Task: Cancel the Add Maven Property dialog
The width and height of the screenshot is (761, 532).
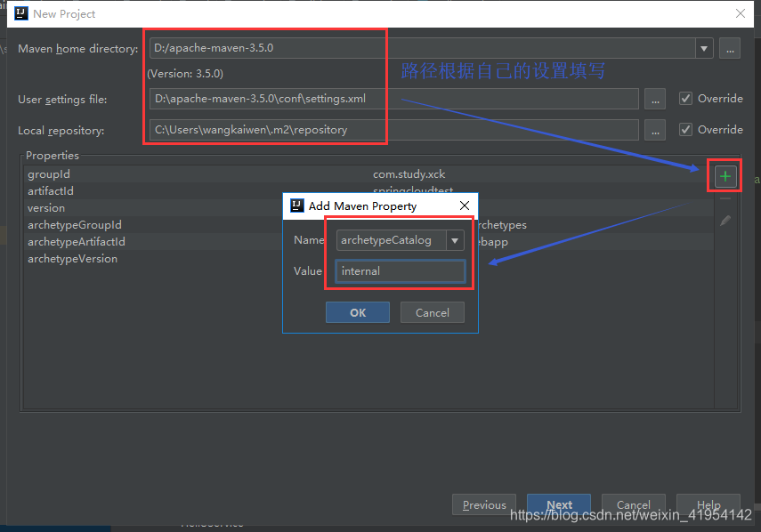Action: [432, 312]
